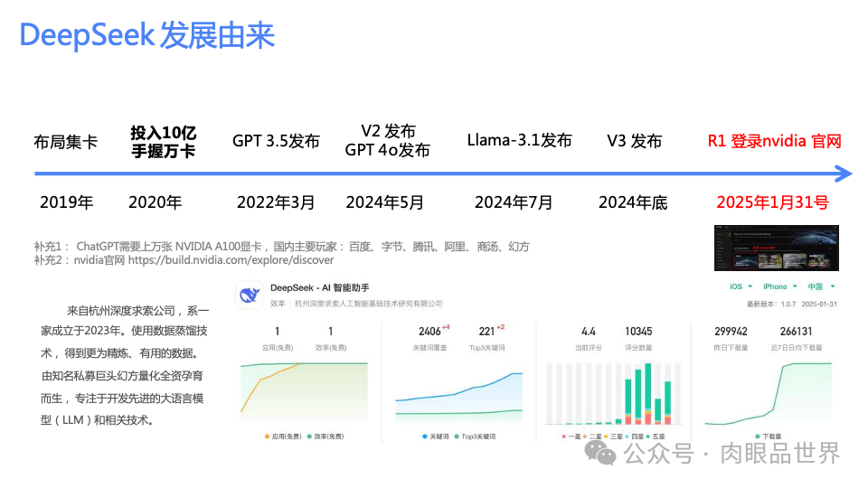Click the 杭州深度求索 company name text

[x=368, y=304]
